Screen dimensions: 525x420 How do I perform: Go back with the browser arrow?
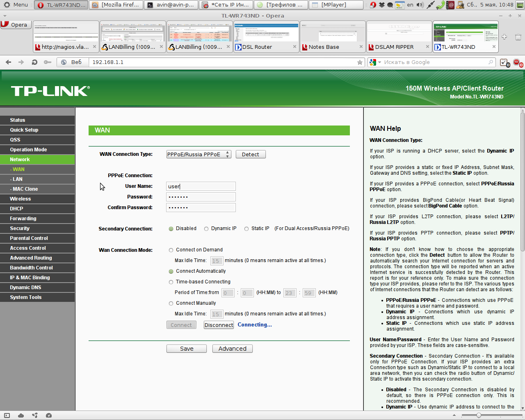point(9,62)
